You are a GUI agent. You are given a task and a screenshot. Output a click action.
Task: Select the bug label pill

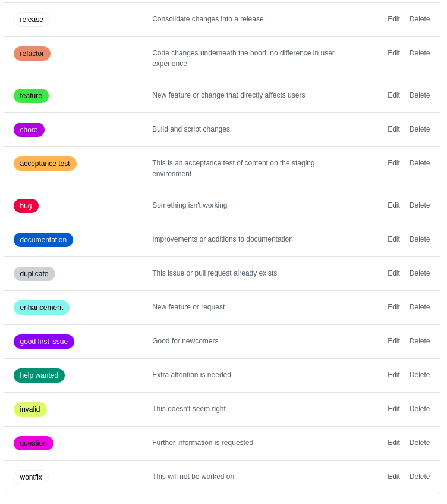point(26,206)
